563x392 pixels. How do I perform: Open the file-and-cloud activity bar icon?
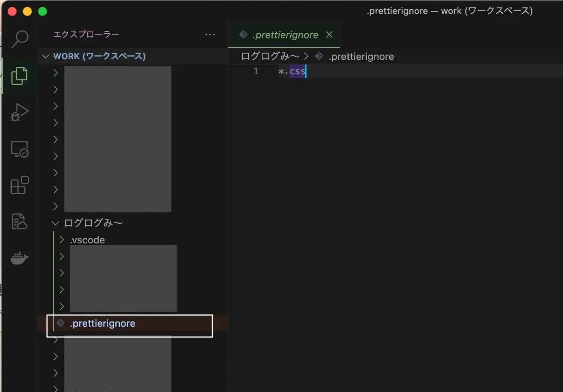tap(19, 221)
